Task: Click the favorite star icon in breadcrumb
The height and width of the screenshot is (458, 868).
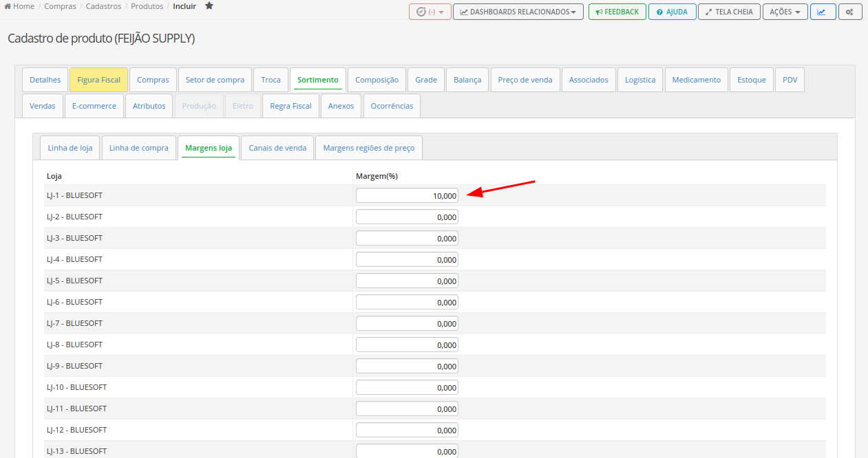Action: click(209, 6)
